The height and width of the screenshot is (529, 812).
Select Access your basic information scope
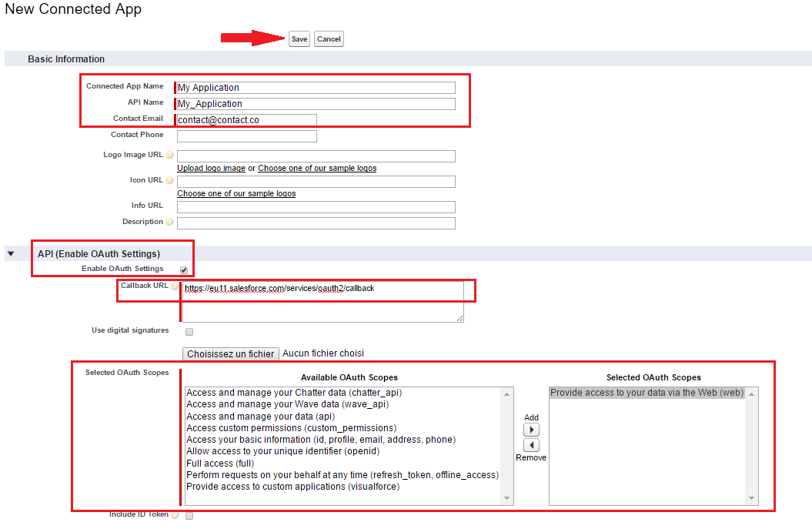point(320,440)
